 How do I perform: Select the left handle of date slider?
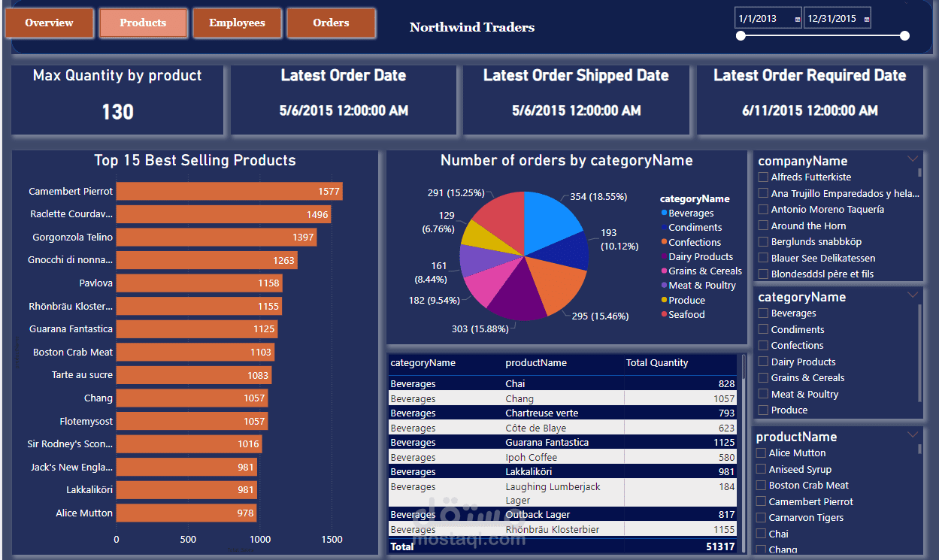tap(741, 35)
